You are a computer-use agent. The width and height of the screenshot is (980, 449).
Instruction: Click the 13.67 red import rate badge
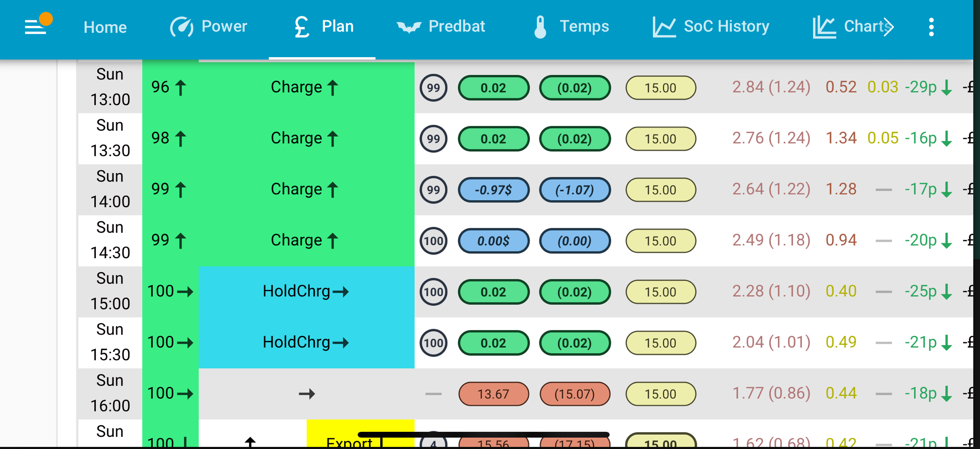494,394
